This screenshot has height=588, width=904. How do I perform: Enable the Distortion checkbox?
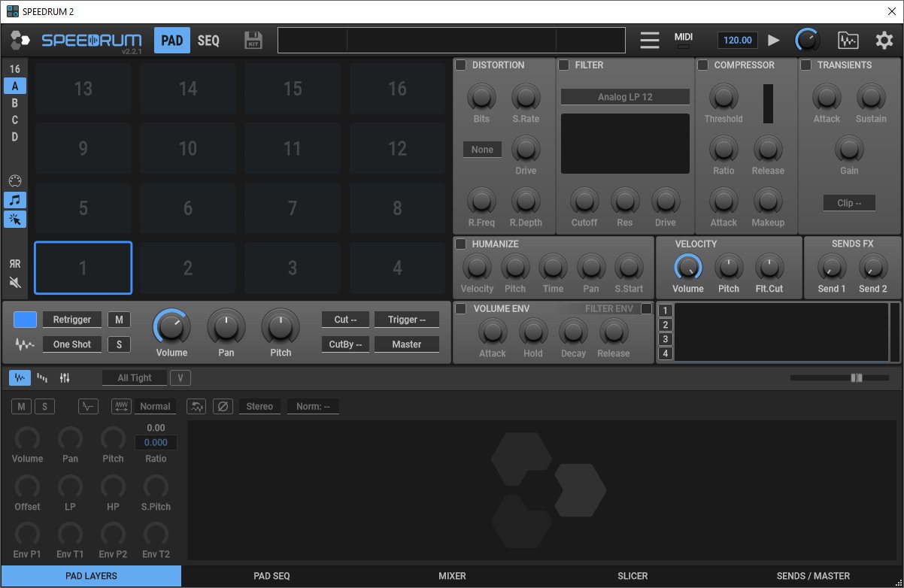pos(460,65)
